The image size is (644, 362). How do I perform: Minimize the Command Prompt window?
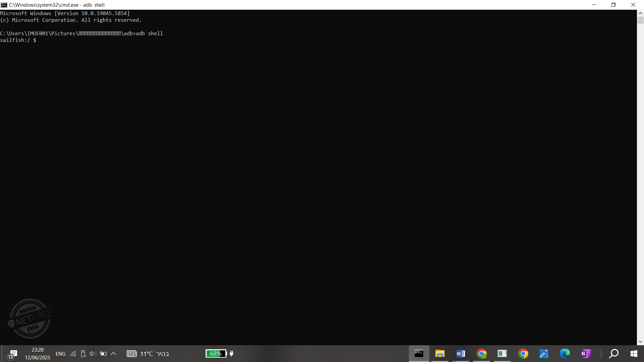click(x=594, y=5)
